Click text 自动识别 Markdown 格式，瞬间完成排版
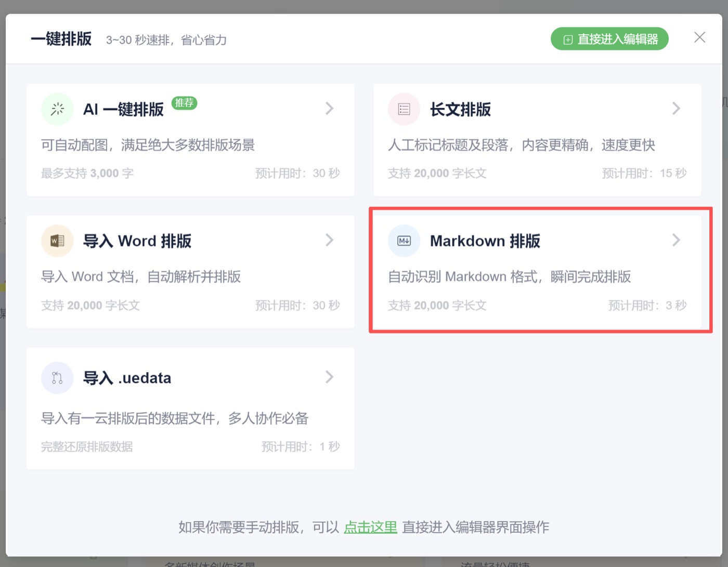The width and height of the screenshot is (728, 567). [510, 276]
